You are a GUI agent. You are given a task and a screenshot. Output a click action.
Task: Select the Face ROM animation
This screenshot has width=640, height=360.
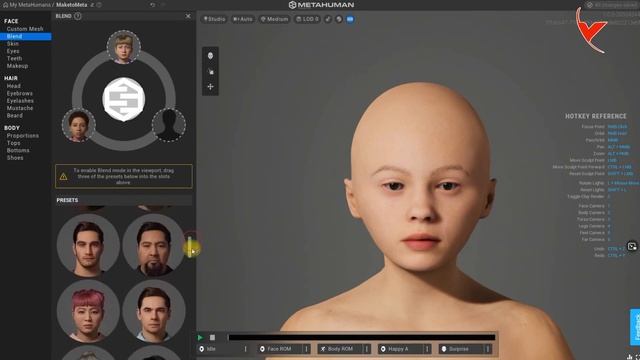tap(280, 349)
